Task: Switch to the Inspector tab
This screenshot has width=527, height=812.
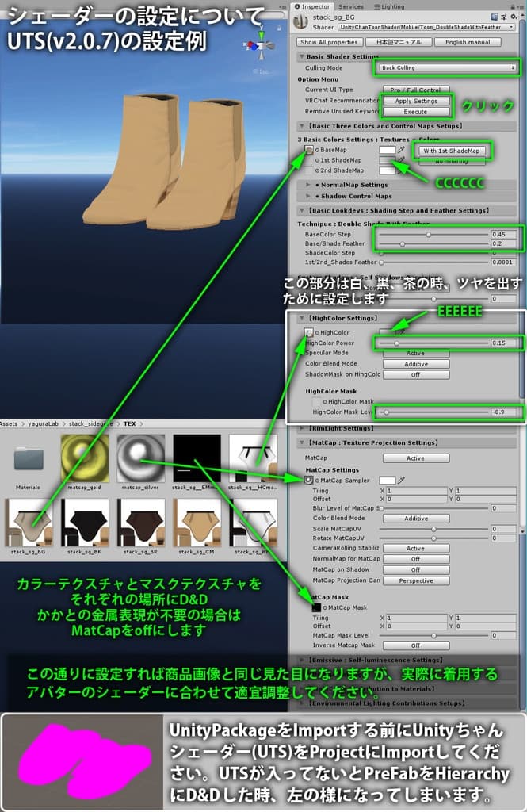Action: pyautogui.click(x=312, y=6)
